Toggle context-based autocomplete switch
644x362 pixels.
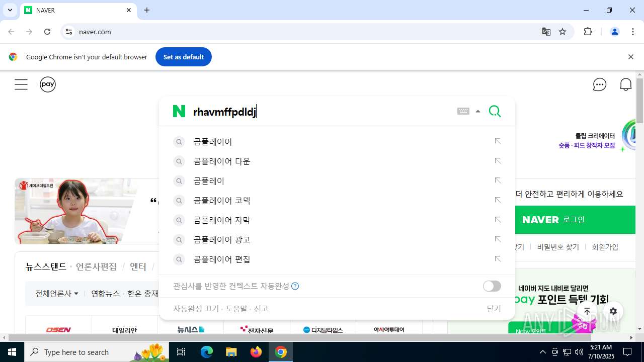(492, 286)
